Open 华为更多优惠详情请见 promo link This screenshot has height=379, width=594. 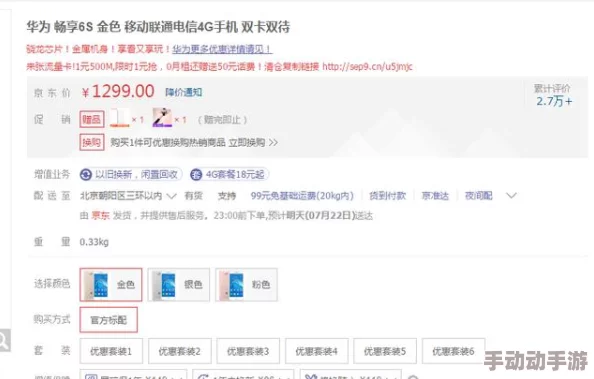click(x=222, y=49)
